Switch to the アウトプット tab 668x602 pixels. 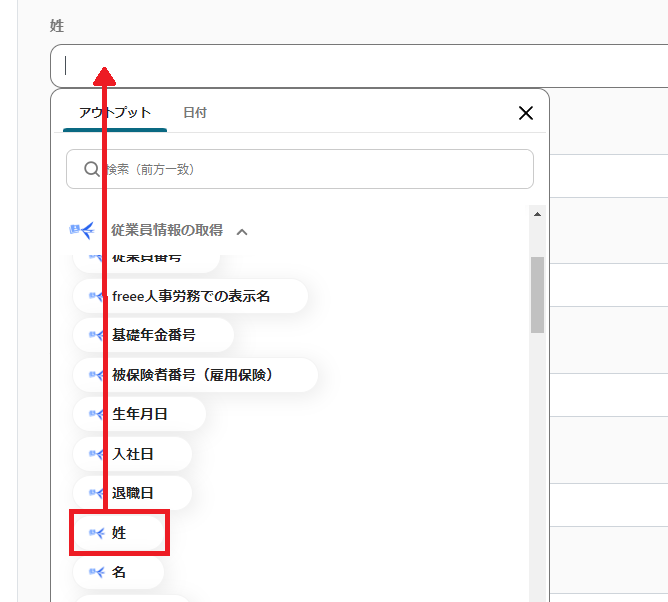click(x=115, y=113)
